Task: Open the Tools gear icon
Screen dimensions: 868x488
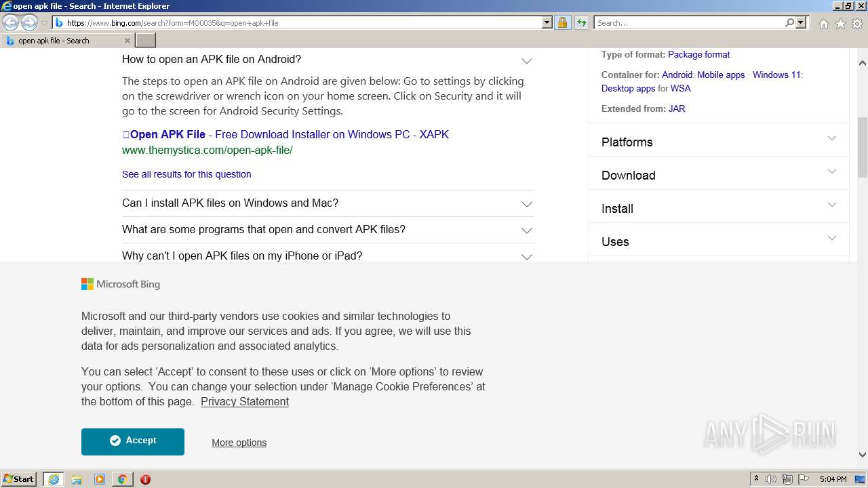Action: click(x=857, y=24)
